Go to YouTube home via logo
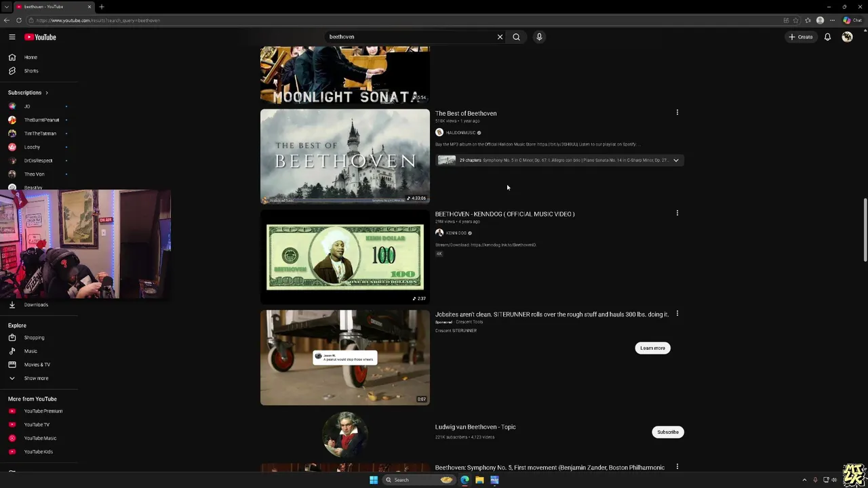The image size is (868, 488). pos(40,37)
